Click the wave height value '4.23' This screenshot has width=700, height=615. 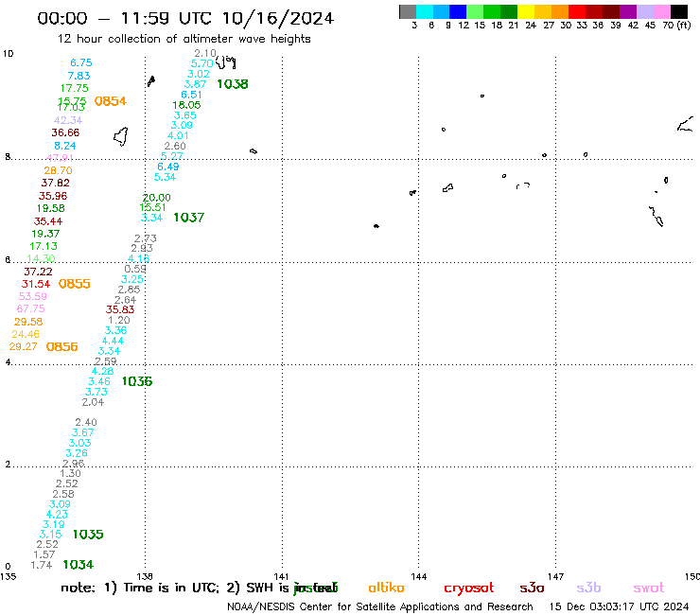click(57, 514)
